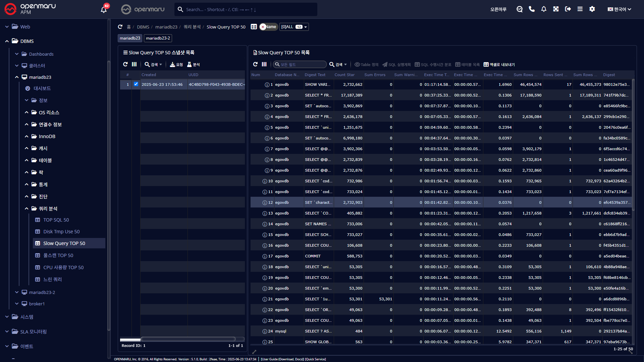
Task: Refresh the Slow Query TOP 50 list
Action: point(255,64)
